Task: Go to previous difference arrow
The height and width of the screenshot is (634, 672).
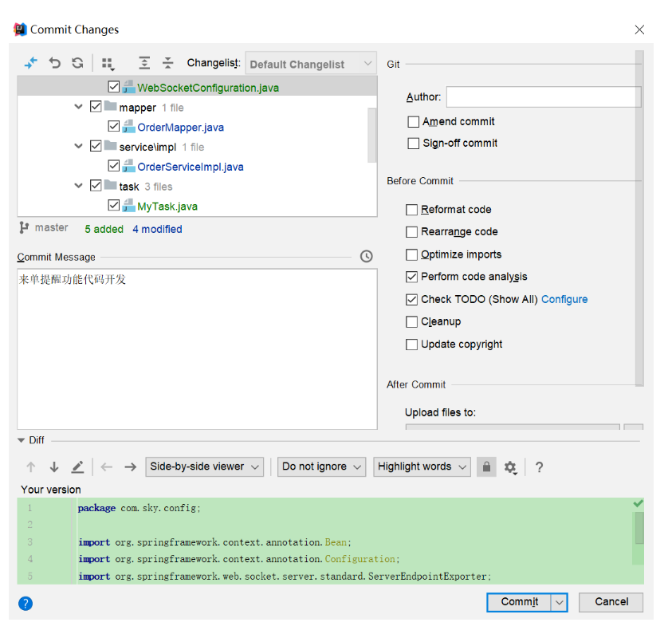Action: pyautogui.click(x=31, y=467)
